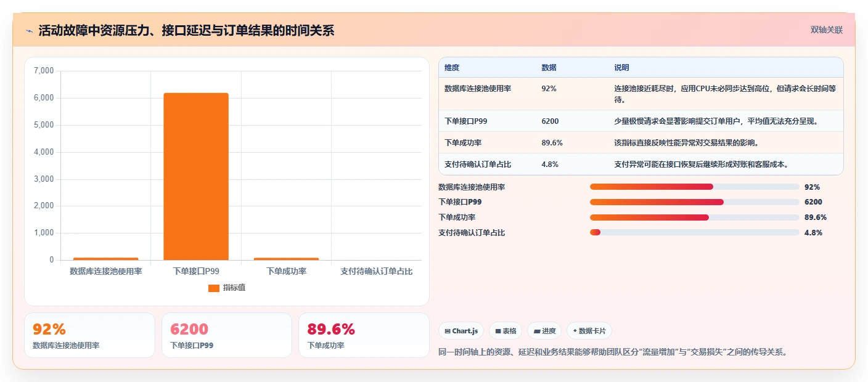Click the description starting 连接池接近耗尽时
This screenshot has height=382, width=868.
tap(726, 94)
